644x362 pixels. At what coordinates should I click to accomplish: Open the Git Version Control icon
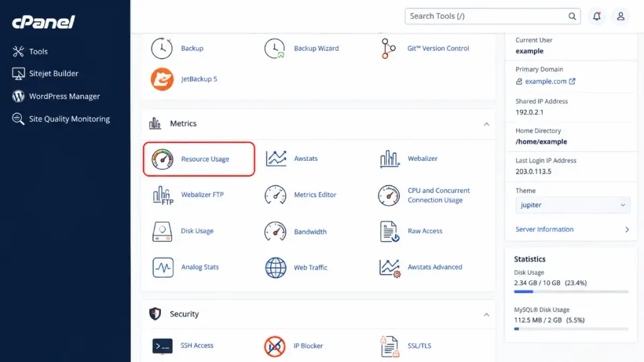click(388, 48)
